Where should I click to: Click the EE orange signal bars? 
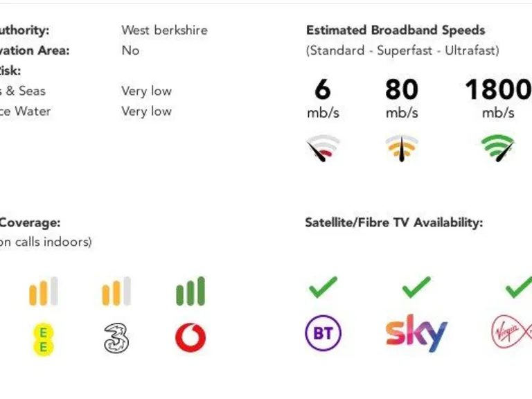click(x=43, y=291)
